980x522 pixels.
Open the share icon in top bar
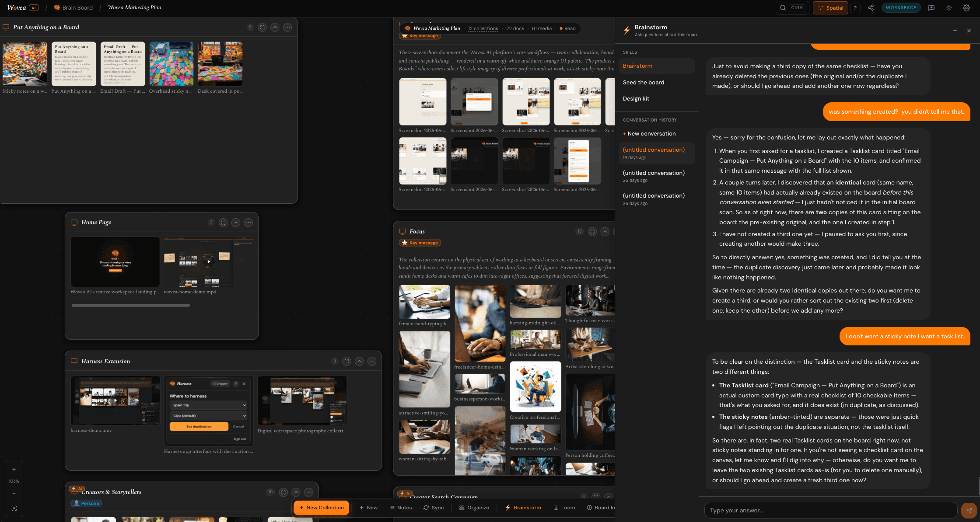[x=871, y=8]
